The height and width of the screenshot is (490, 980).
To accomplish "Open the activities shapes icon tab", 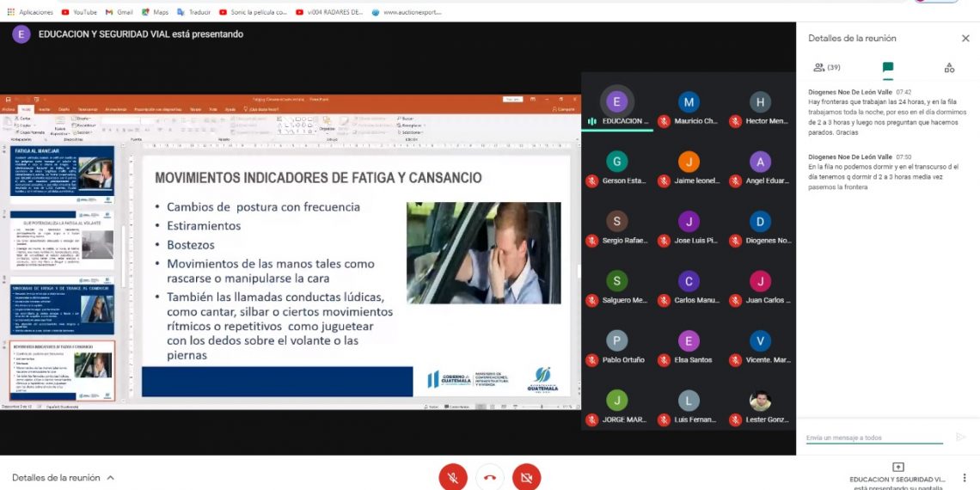I will [x=949, y=67].
